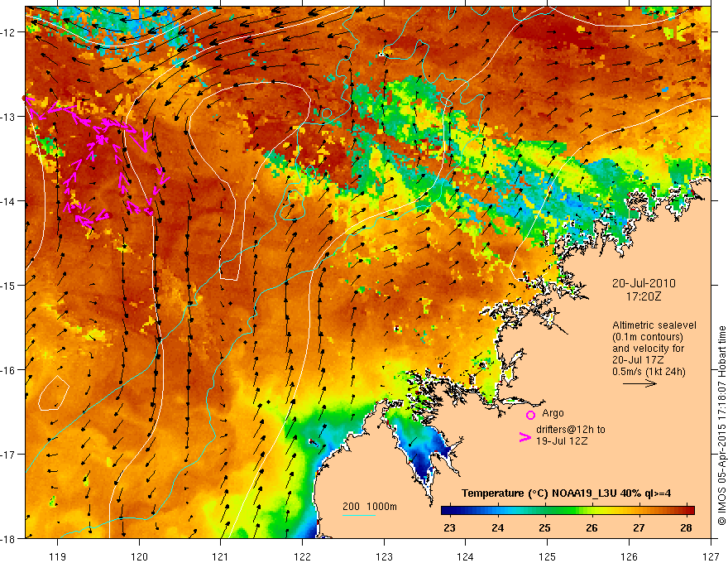The image size is (728, 563).
Task: Click longitude axis label '127'
Action: pyautogui.click(x=711, y=556)
